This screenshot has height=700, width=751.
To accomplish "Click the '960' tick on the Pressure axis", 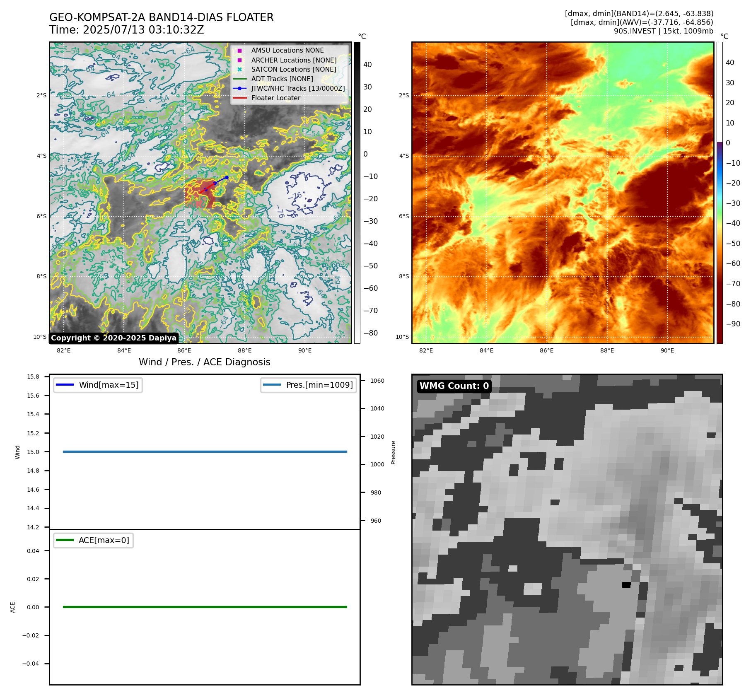I will pyautogui.click(x=376, y=521).
